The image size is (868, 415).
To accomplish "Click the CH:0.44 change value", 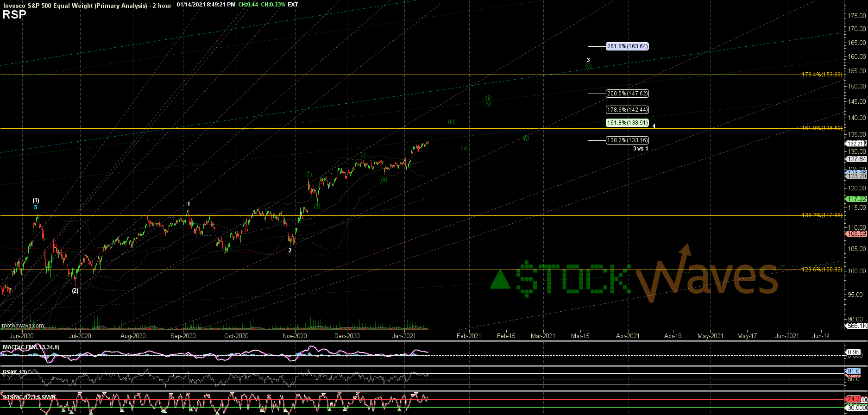I will pyautogui.click(x=248, y=5).
